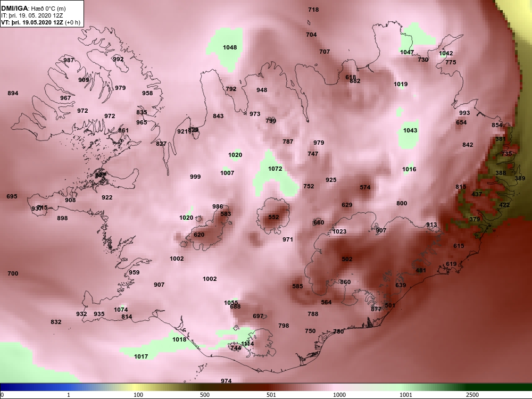Click the 1042 value in the far northeast
This screenshot has width=532, height=399.
tap(446, 54)
